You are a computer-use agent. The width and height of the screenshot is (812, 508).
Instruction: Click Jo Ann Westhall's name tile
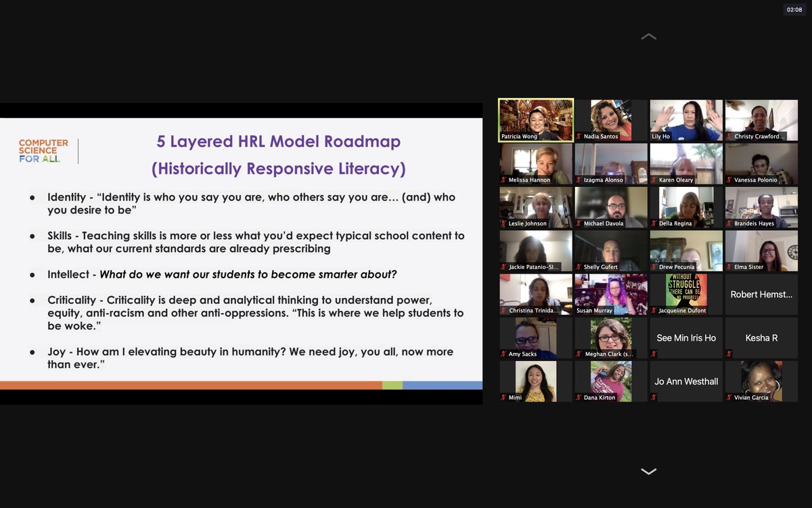pos(685,381)
